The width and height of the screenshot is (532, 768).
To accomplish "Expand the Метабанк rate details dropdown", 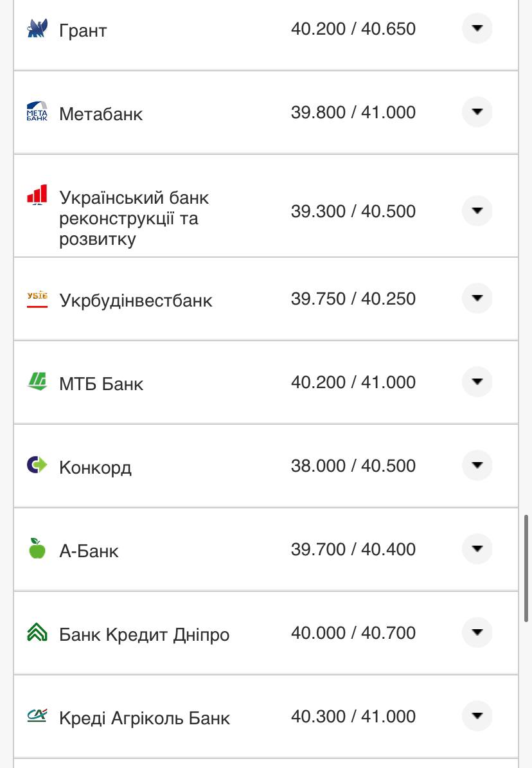I will 477,111.
